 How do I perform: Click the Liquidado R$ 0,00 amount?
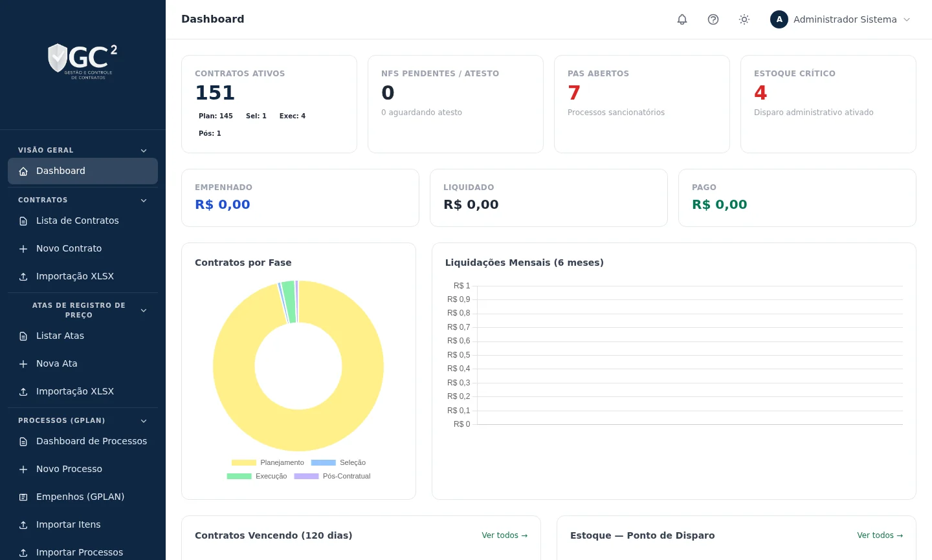[x=471, y=205]
